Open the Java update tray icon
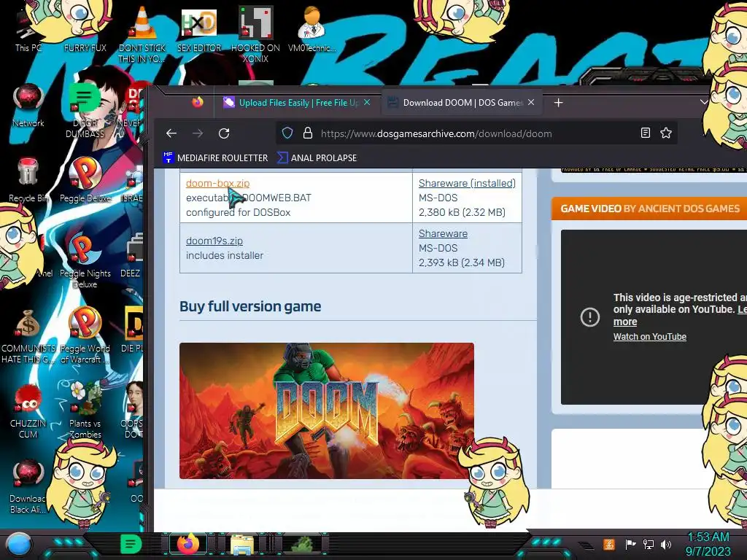This screenshot has width=747, height=560. pos(609,544)
